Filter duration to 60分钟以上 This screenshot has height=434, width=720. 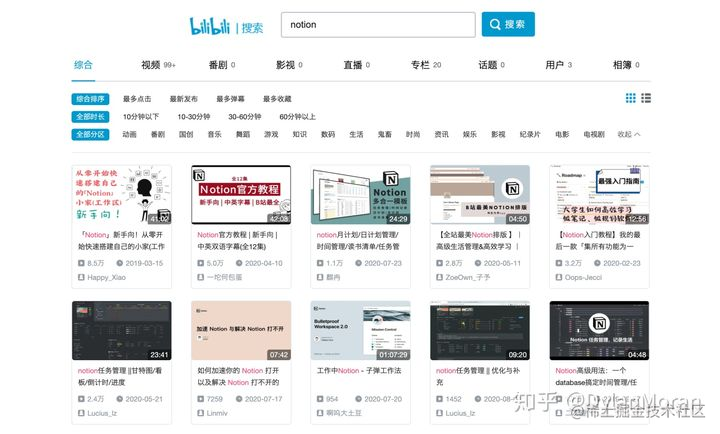pyautogui.click(x=298, y=117)
